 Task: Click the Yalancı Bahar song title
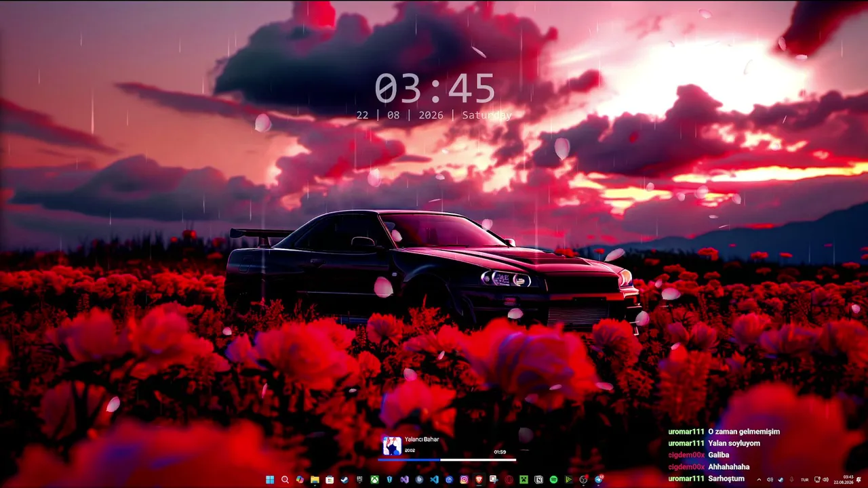422,439
